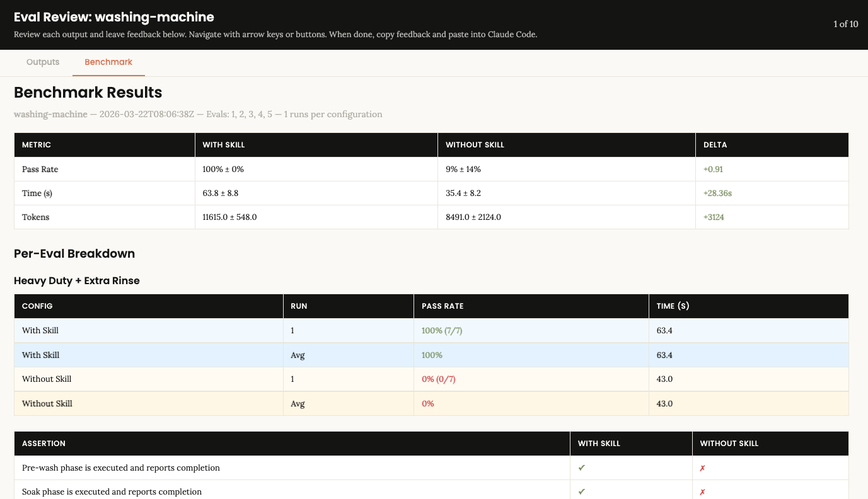868x499 pixels.
Task: Click the Config column header
Action: 37,306
